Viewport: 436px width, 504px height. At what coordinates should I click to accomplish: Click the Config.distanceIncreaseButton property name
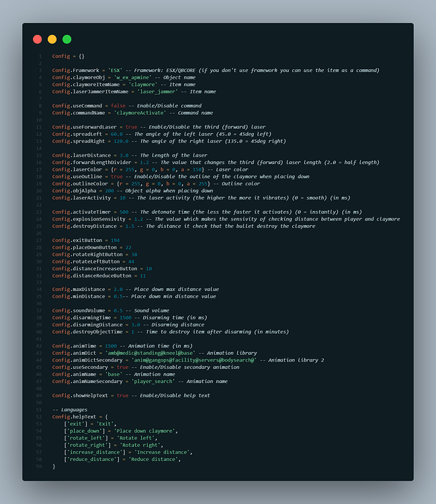95,268
